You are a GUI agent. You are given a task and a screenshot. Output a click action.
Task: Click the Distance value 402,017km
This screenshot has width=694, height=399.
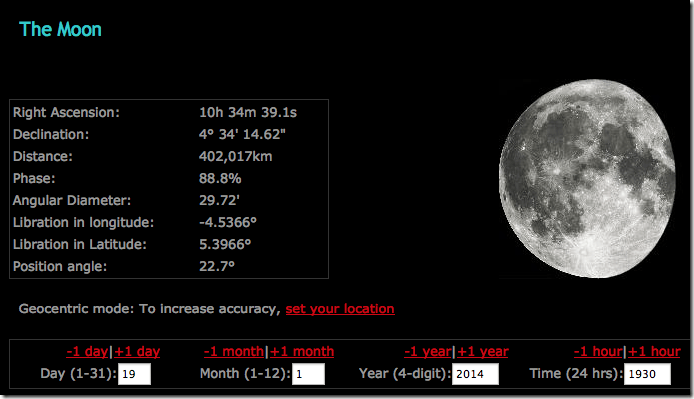tap(235, 156)
